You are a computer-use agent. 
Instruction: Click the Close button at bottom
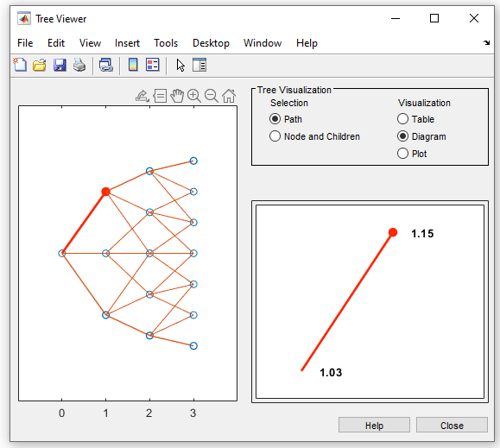(452, 425)
